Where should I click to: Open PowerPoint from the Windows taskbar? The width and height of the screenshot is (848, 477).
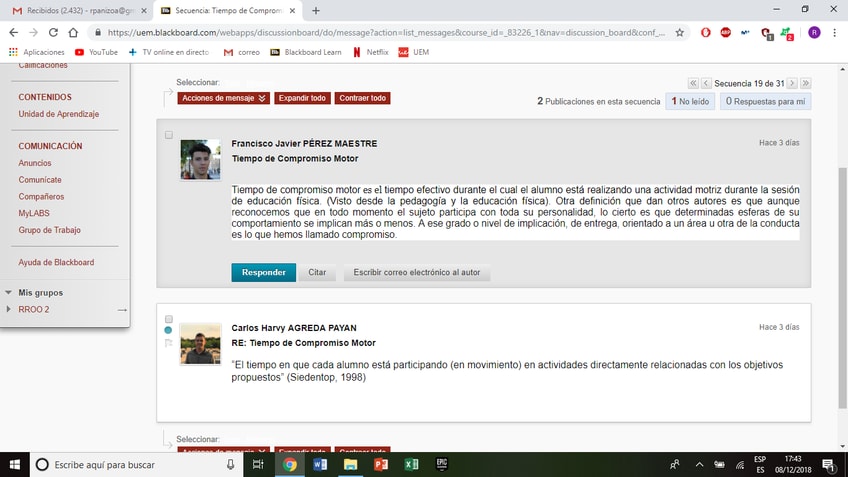(x=380, y=464)
